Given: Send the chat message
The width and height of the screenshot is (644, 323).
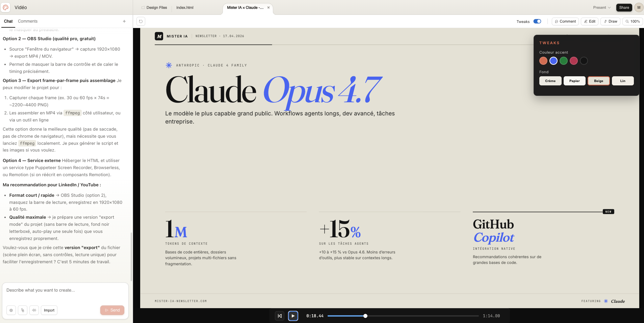Looking at the screenshot, I should 112,310.
